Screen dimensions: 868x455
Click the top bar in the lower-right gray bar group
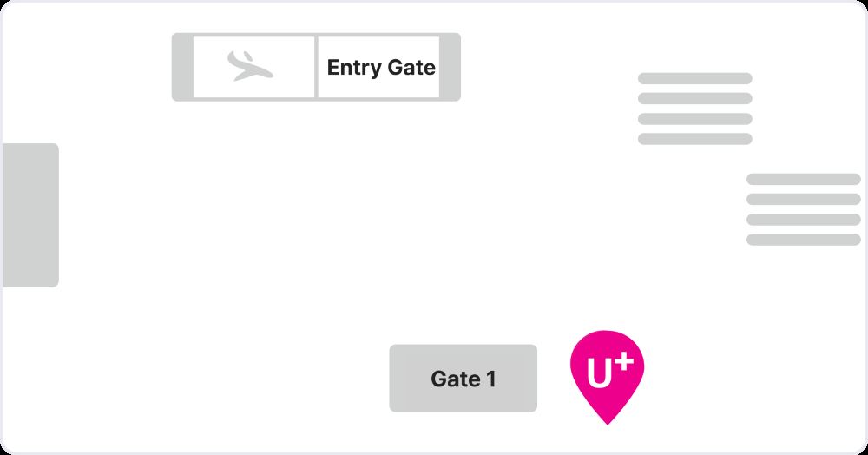[x=803, y=179]
